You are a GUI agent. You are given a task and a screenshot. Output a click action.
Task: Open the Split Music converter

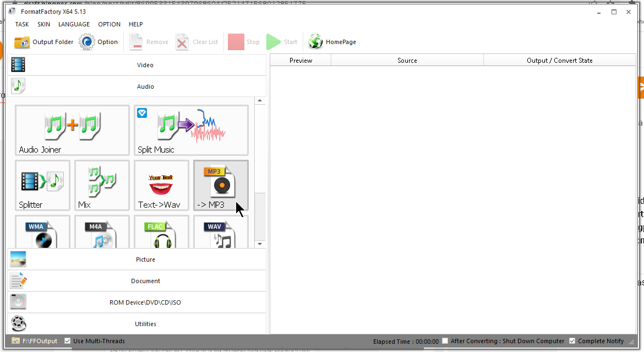[x=191, y=130]
